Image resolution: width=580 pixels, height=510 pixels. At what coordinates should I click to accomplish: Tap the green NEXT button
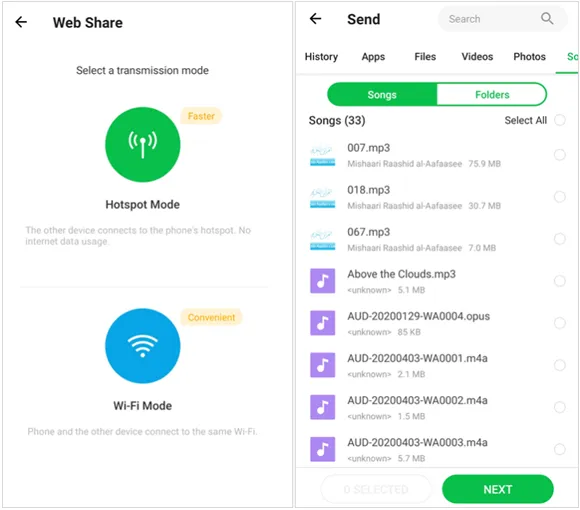tap(498, 490)
